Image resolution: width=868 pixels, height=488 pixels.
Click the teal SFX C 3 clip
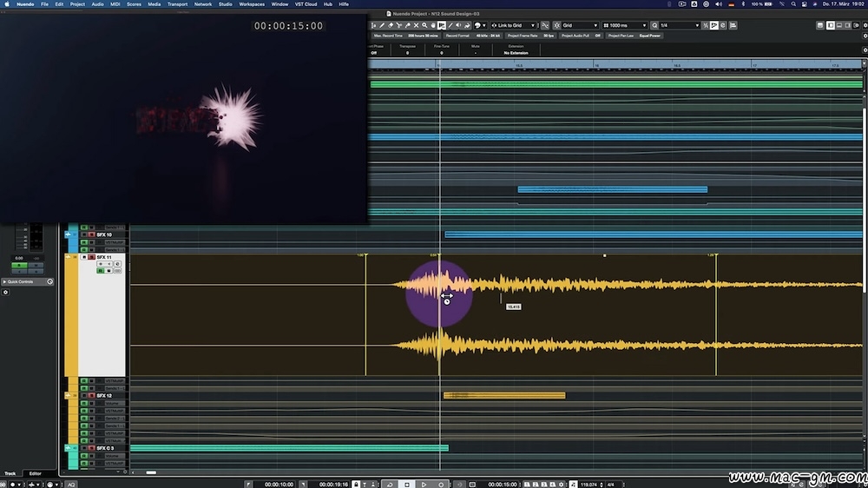(x=289, y=448)
